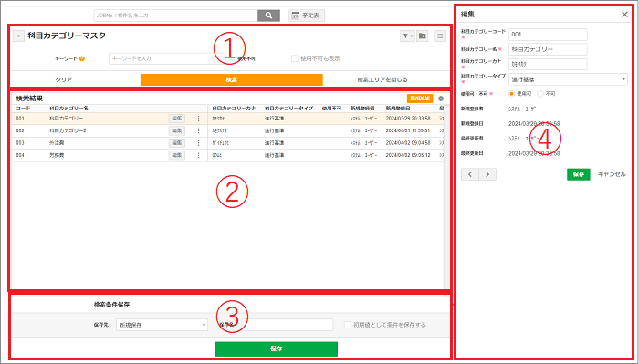Viewport: 639px width, 364px height.
Task: Open more options for row 004
Action: click(198, 155)
